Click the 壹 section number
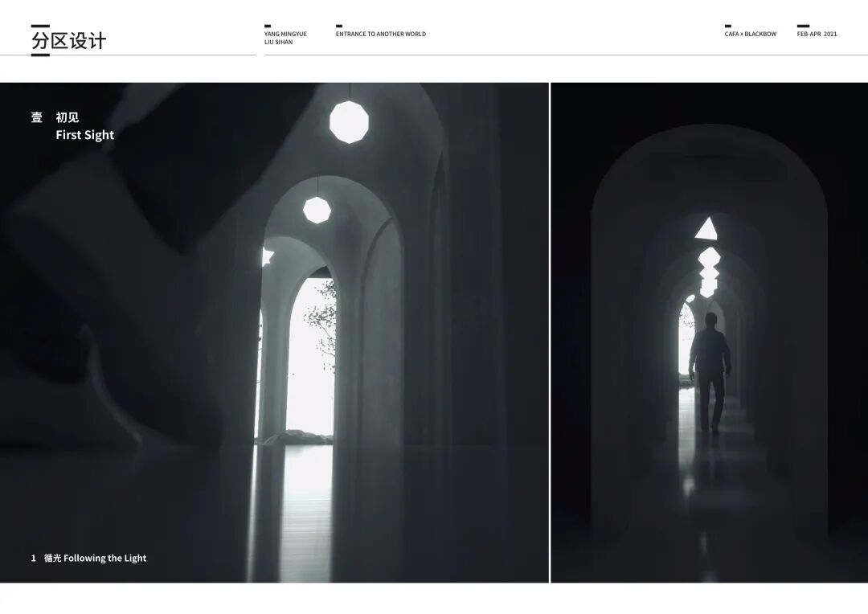This screenshot has height=614, width=868. 36,117
